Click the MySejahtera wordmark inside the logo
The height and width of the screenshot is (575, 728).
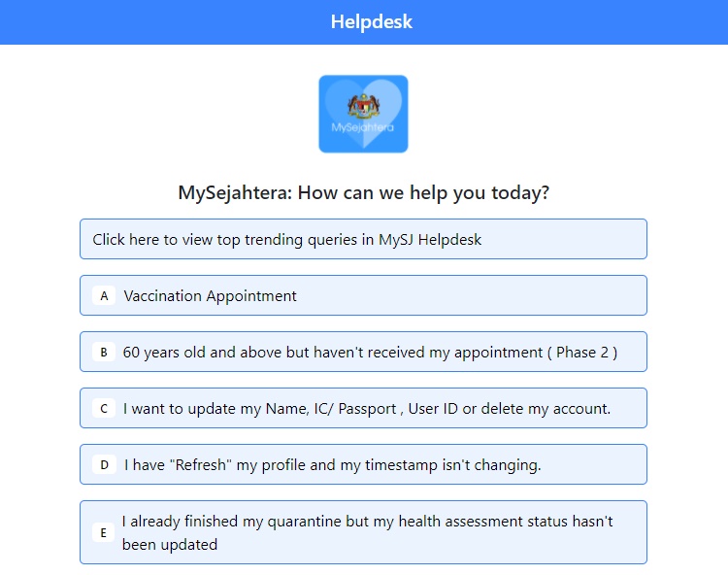pos(363,127)
